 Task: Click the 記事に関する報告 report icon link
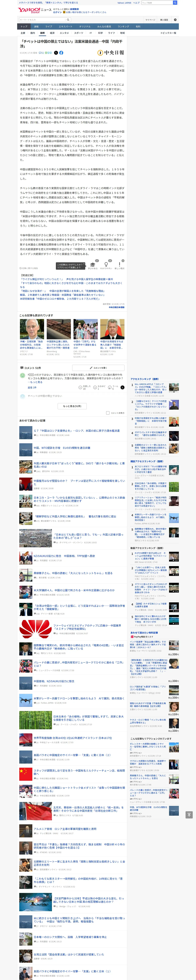tap(29, 268)
